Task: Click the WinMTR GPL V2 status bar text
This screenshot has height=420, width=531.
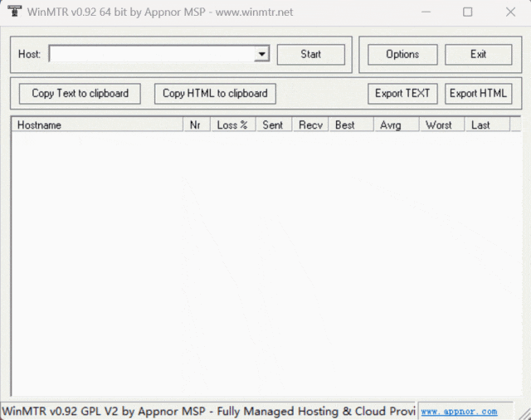Action: pos(208,411)
